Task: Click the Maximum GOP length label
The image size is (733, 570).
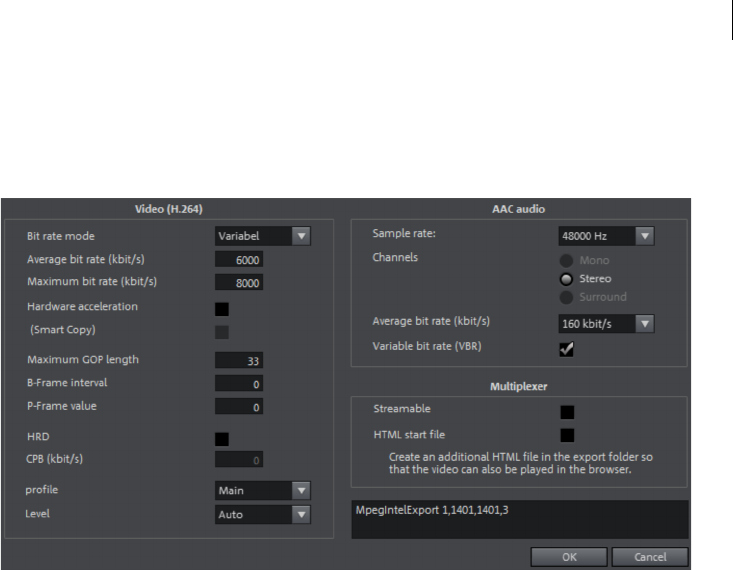Action: (x=83, y=360)
